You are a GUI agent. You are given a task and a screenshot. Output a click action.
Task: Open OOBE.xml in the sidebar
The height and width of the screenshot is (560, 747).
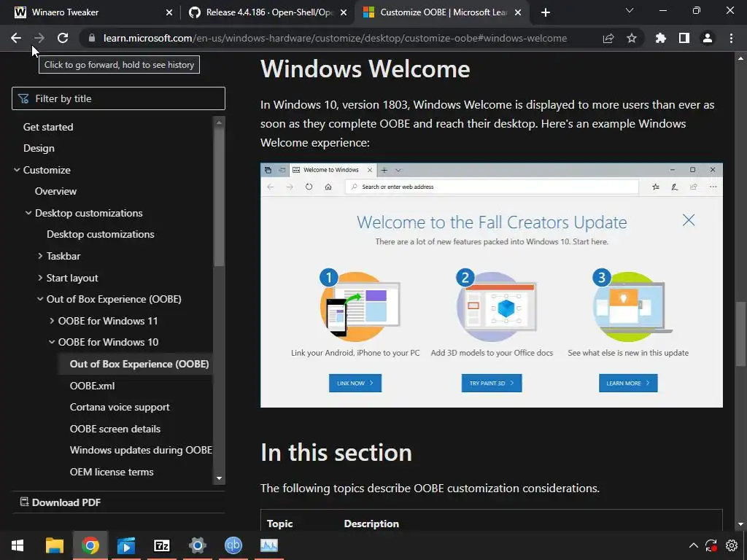pos(92,386)
